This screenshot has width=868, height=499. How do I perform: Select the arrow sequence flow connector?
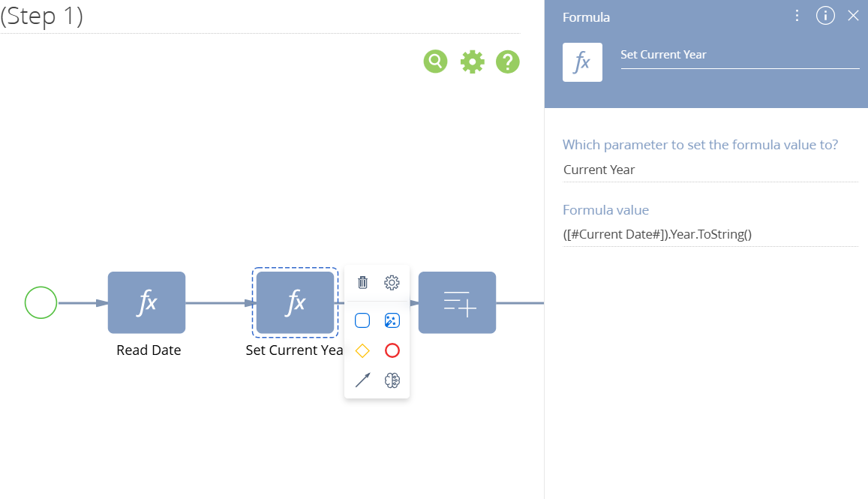(x=362, y=380)
